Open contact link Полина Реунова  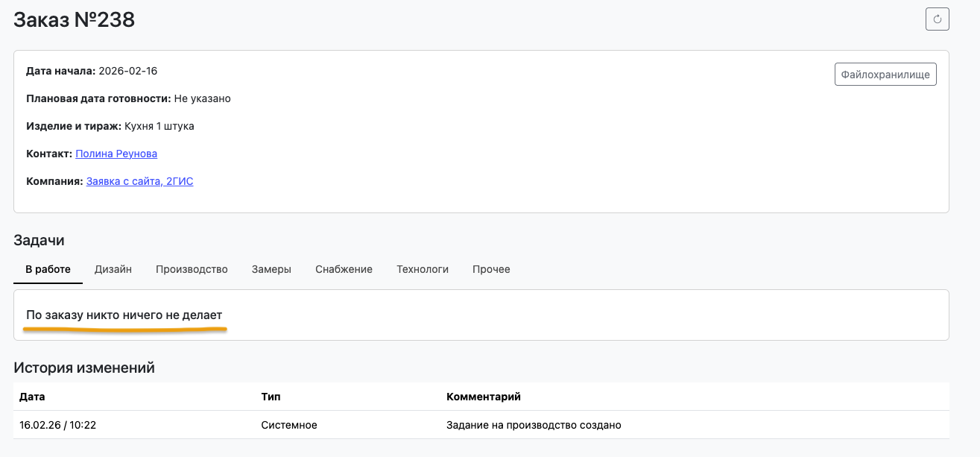click(116, 154)
